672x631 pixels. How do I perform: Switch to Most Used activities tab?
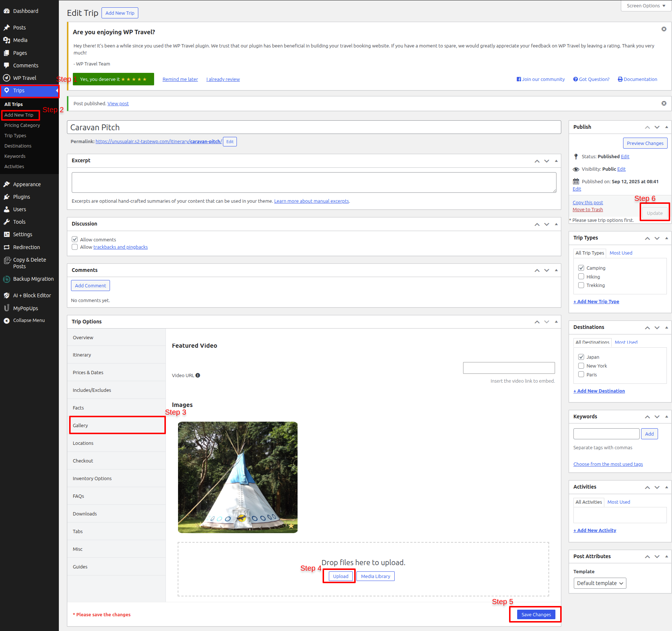[619, 502]
